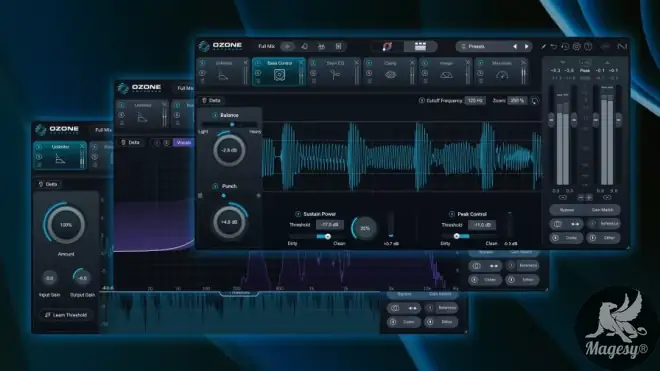The height and width of the screenshot is (371, 660).
Task: Click Delta button in leftmost window
Action: pyautogui.click(x=48, y=184)
